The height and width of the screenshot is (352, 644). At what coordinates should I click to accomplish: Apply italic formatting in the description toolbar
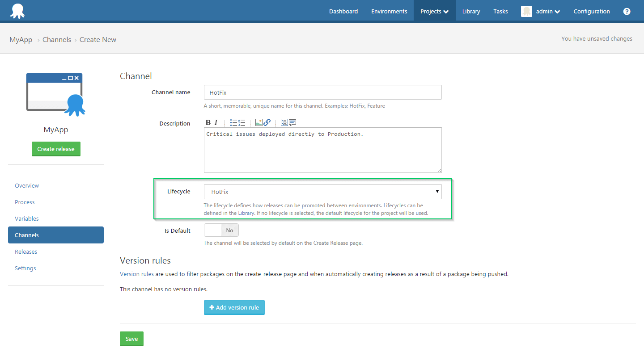pos(216,122)
